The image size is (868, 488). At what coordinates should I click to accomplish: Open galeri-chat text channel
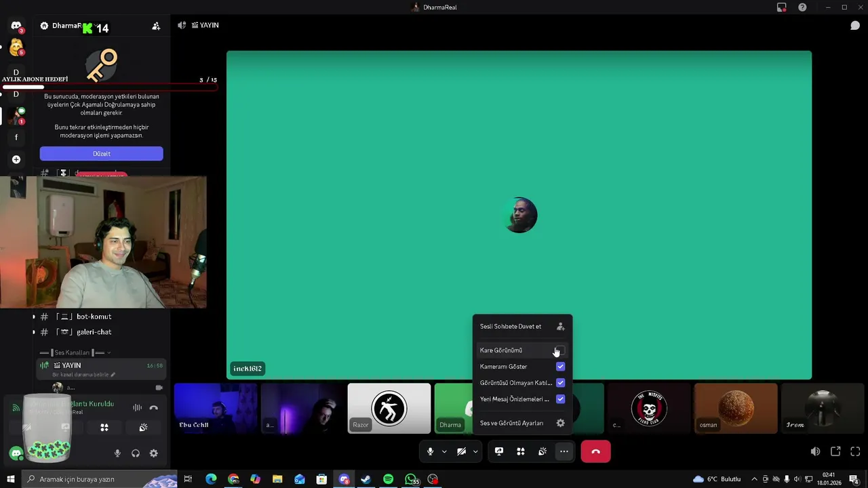click(x=94, y=332)
